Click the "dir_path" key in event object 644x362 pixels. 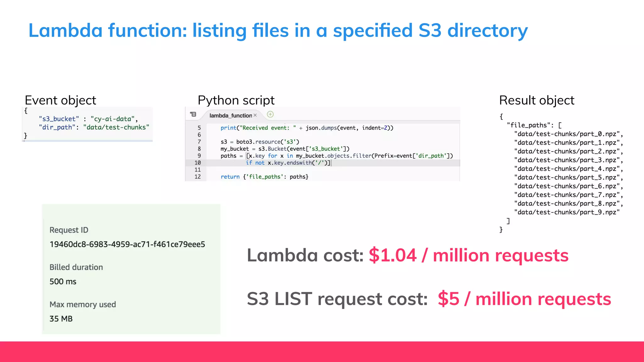57,127
